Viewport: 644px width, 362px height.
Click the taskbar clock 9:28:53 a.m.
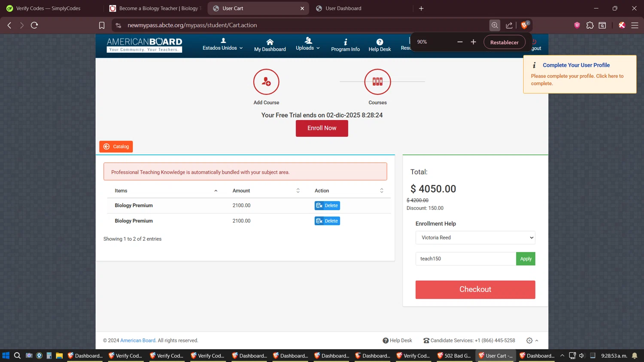point(614,356)
